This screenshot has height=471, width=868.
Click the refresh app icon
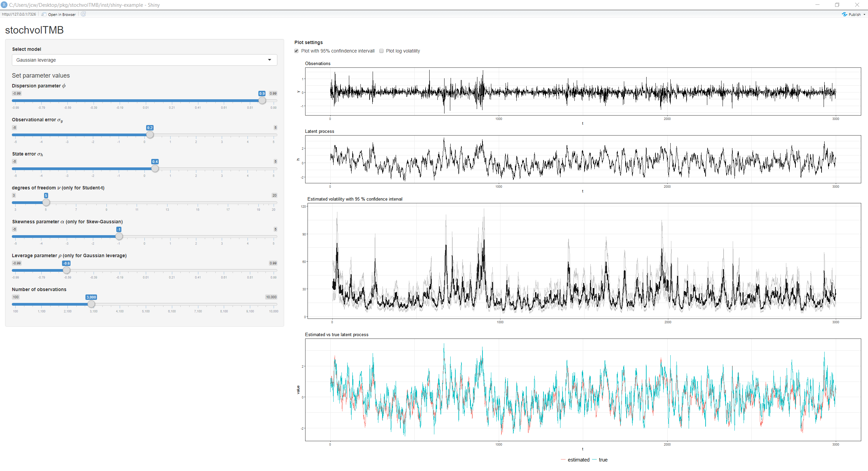[x=83, y=14]
